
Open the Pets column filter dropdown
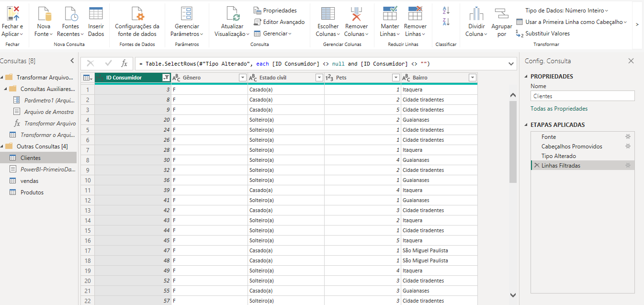click(395, 78)
